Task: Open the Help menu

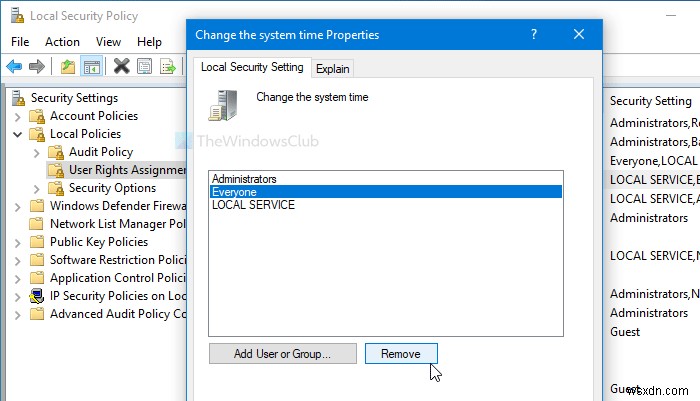Action: tap(149, 42)
